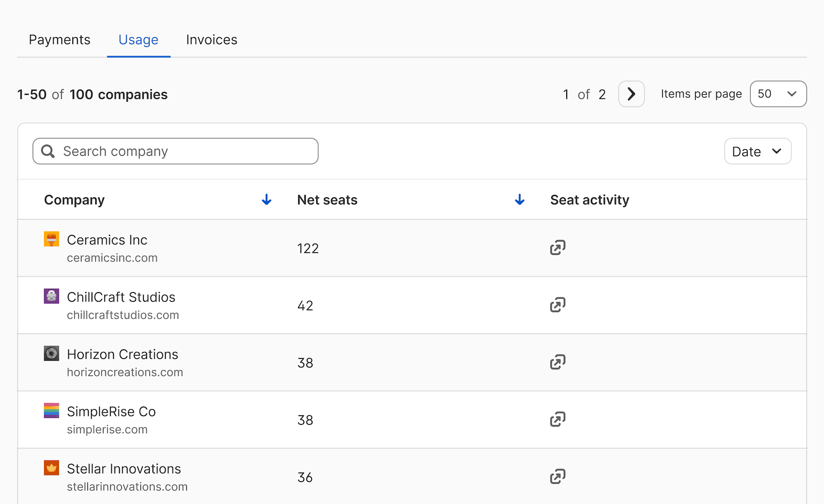Sort by Net seats column arrow
824x504 pixels.
(520, 200)
